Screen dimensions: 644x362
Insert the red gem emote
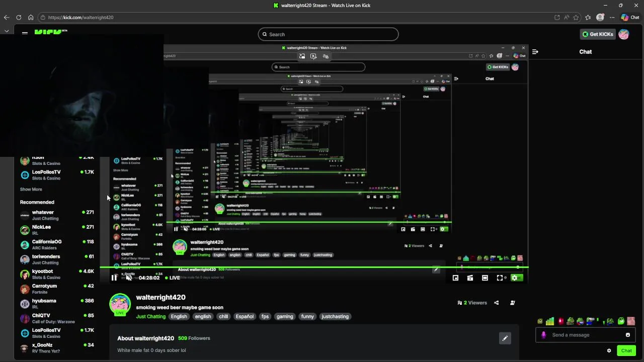click(x=560, y=321)
